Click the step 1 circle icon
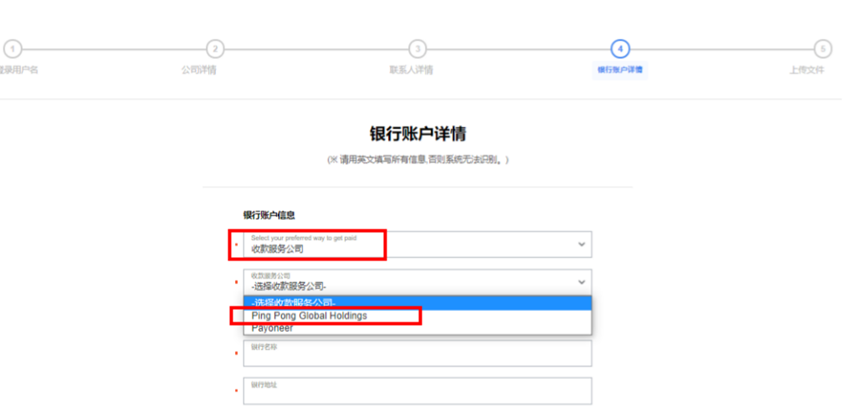 tap(12, 49)
